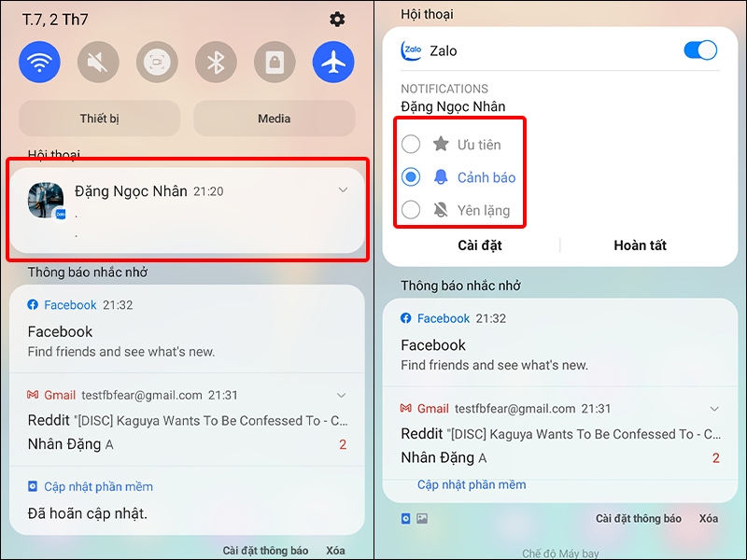This screenshot has width=747, height=560.
Task: Click the Facebook icon in right panel notification
Action: [x=406, y=318]
